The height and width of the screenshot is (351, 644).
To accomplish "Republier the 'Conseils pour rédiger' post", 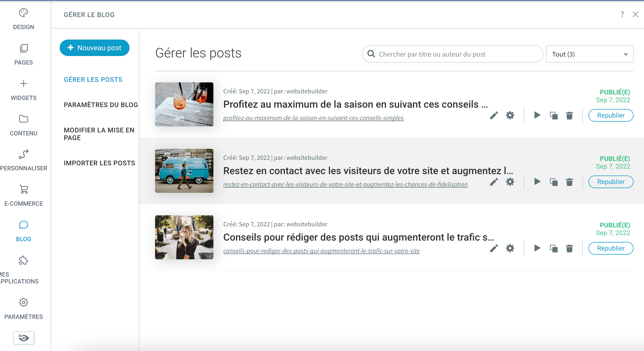I will (x=611, y=248).
